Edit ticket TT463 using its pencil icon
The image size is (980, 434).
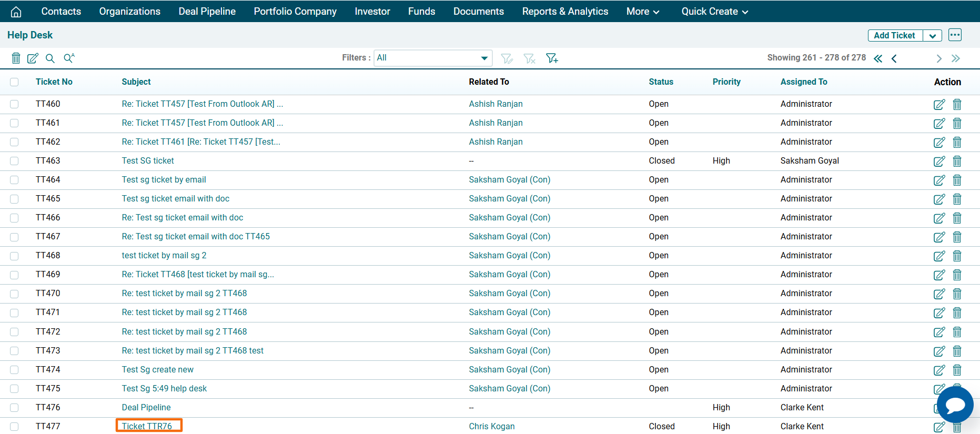[x=939, y=161]
